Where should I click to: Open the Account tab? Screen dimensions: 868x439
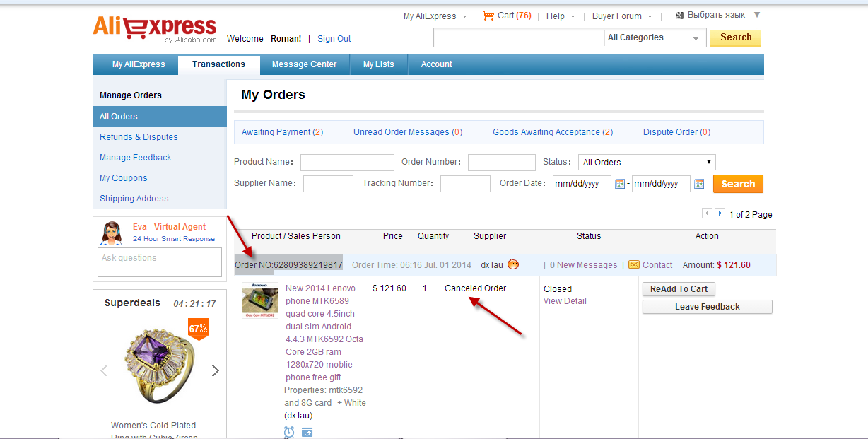click(436, 64)
